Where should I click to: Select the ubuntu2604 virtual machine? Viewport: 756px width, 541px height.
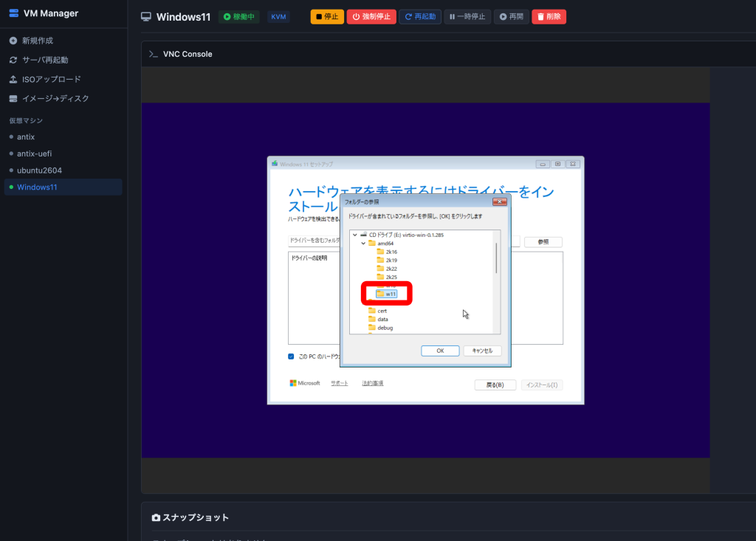[39, 170]
